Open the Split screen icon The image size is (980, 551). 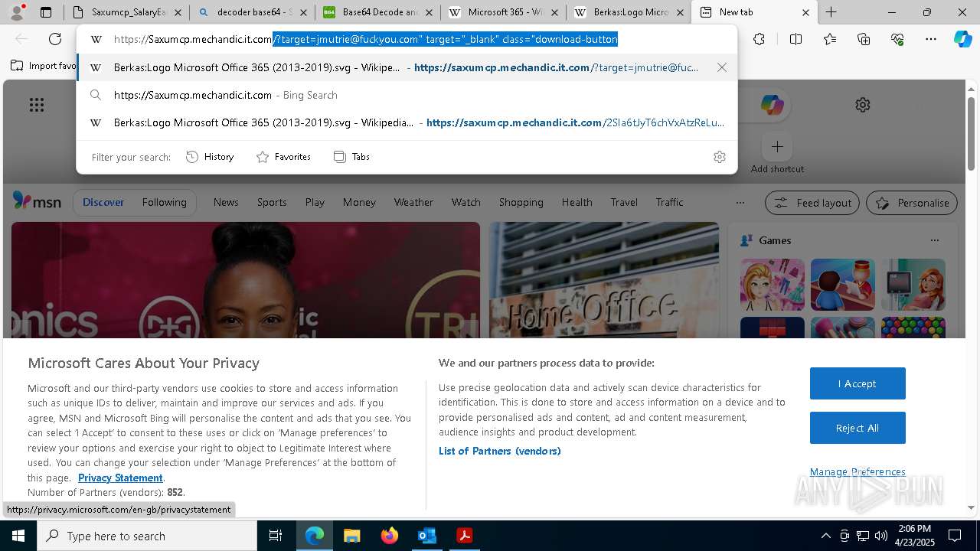point(795,39)
